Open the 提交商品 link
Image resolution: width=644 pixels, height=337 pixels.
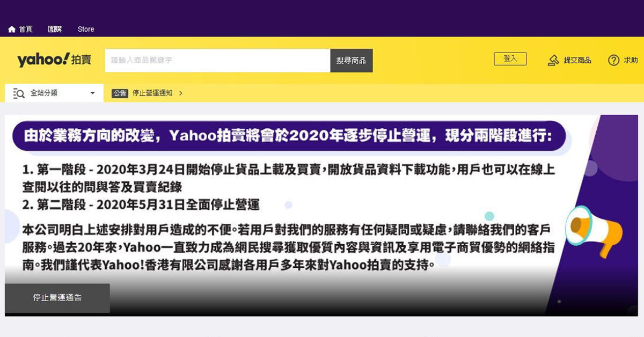tap(577, 61)
